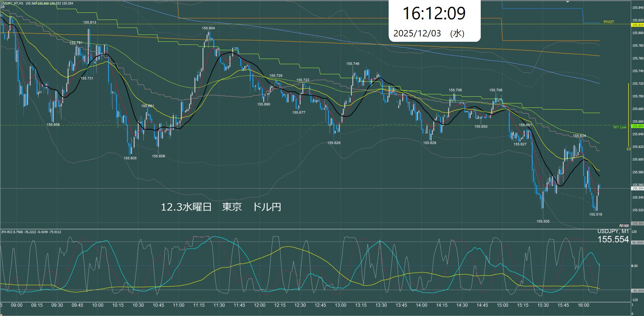Click the 16:00 time axis label
The image size is (644, 316).
point(583,305)
